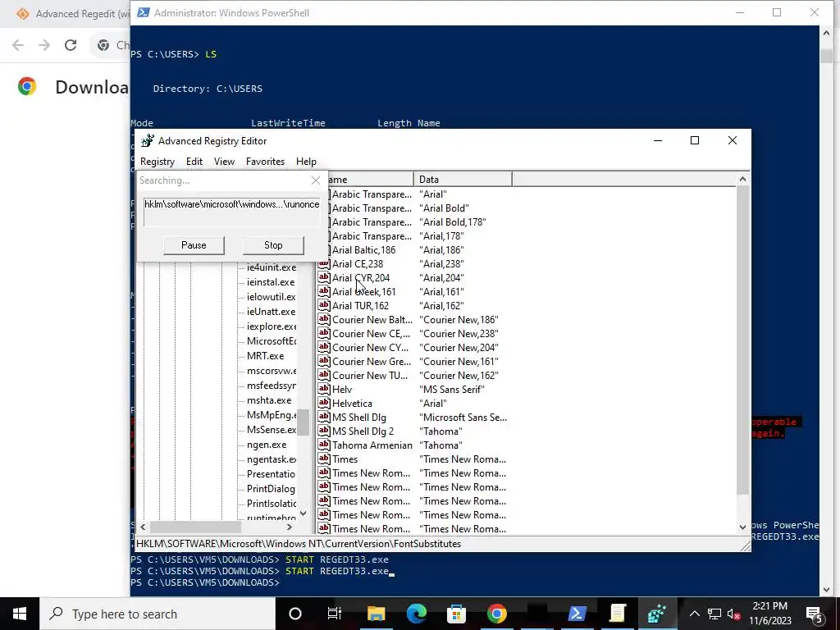Go forward in Chrome browser
Image resolution: width=840 pixels, height=630 pixels.
44,45
